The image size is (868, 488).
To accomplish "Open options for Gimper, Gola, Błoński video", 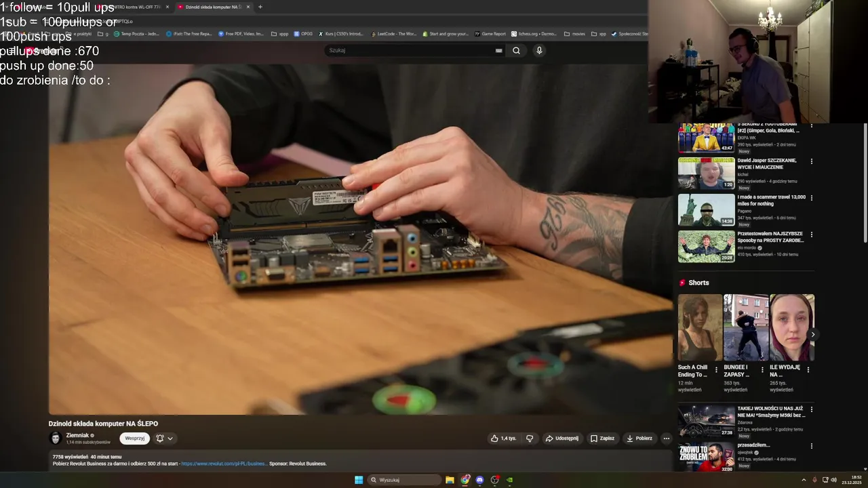I will tap(811, 126).
